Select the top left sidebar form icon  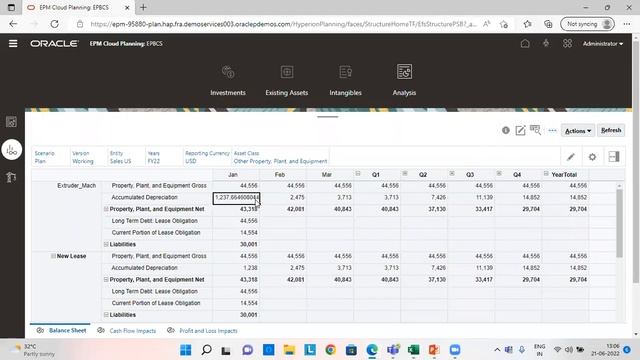[x=11, y=122]
